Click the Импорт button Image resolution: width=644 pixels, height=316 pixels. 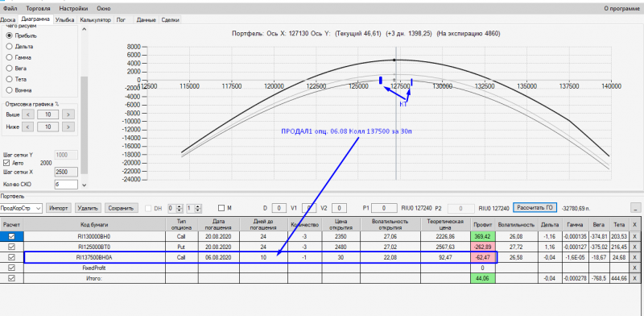59,208
